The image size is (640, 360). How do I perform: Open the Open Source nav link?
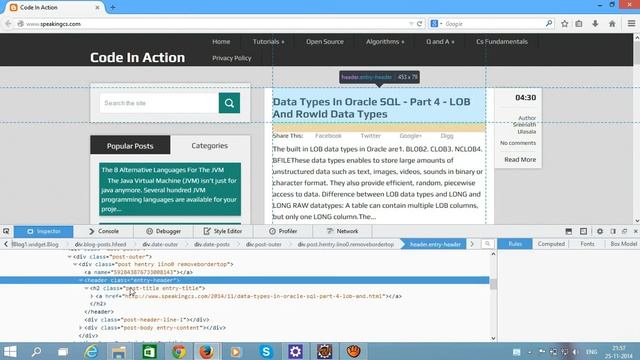325,42
